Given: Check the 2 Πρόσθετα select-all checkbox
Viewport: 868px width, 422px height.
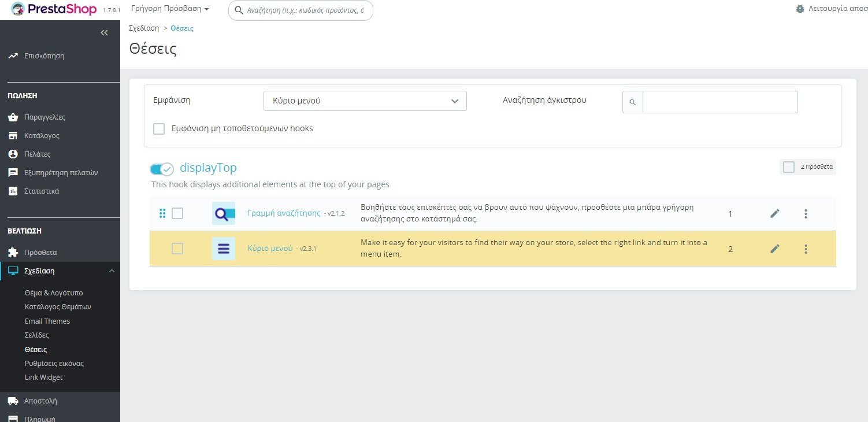Looking at the screenshot, I should (x=789, y=167).
